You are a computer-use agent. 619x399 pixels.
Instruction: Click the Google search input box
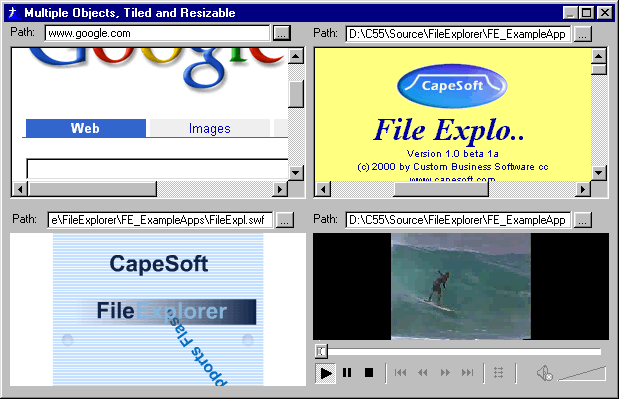[158, 169]
